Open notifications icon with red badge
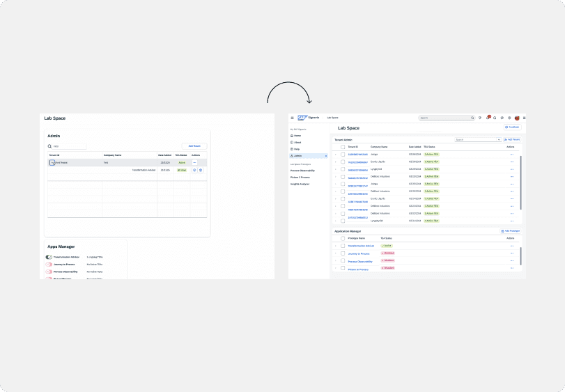This screenshot has height=392, width=565. [x=488, y=118]
